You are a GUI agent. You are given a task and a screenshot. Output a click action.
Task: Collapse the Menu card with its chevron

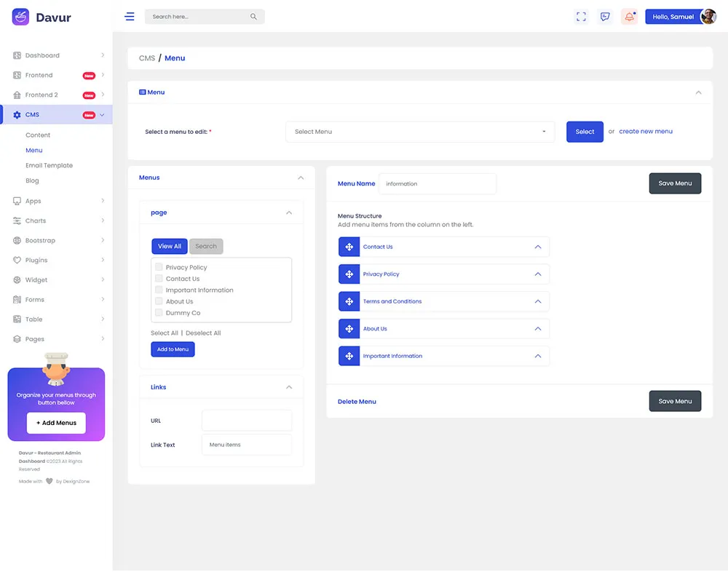[x=698, y=92]
